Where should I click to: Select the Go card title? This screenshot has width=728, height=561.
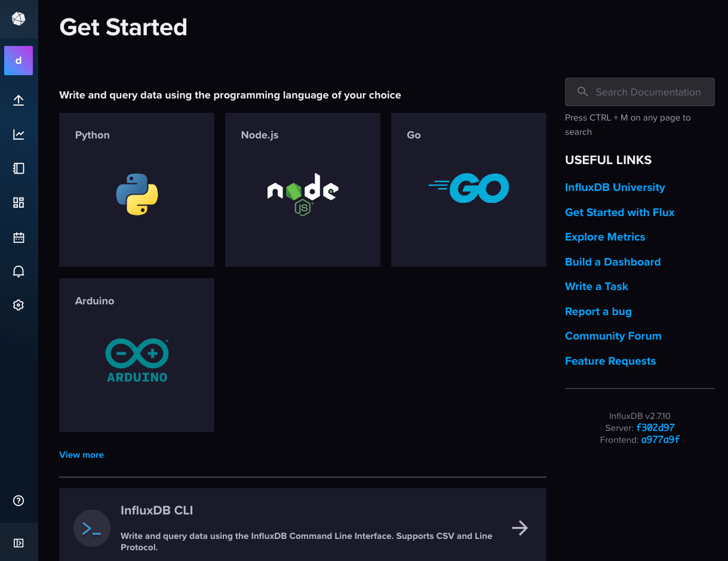click(x=414, y=135)
